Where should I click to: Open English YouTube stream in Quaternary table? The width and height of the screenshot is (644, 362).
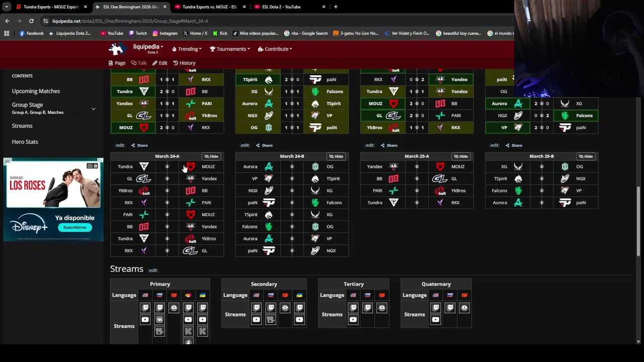pos(436,319)
